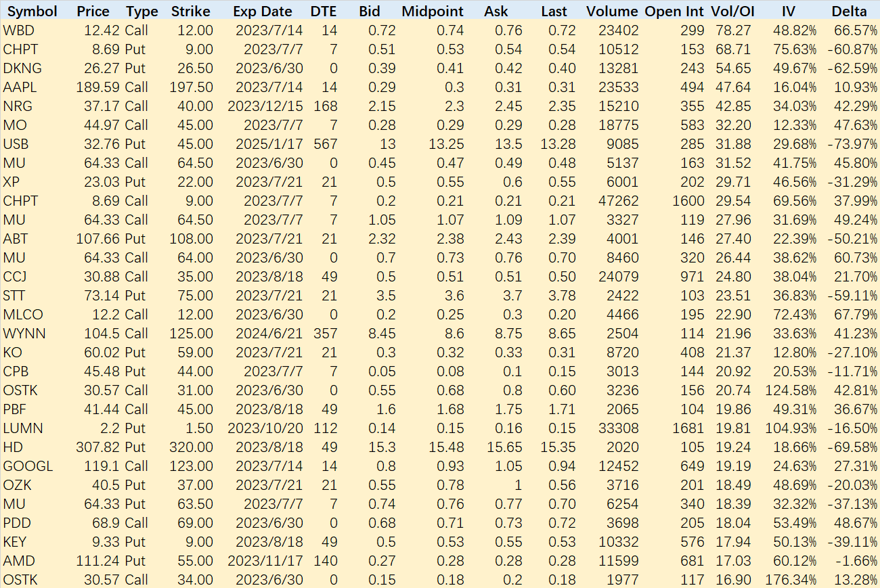
Task: Click the Ask column header
Action: (496, 12)
